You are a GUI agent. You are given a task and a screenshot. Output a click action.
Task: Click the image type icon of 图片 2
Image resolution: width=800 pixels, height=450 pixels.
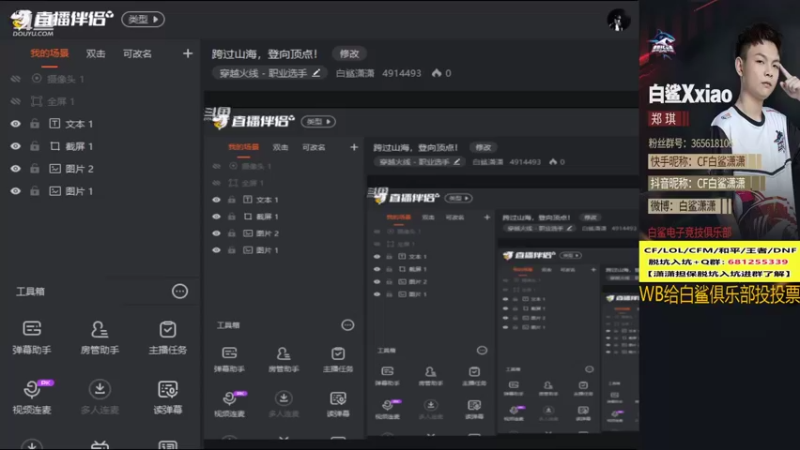point(55,168)
